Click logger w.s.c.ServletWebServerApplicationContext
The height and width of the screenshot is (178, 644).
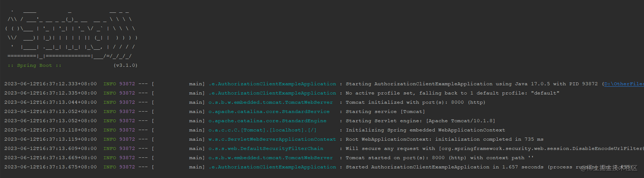point(272,139)
